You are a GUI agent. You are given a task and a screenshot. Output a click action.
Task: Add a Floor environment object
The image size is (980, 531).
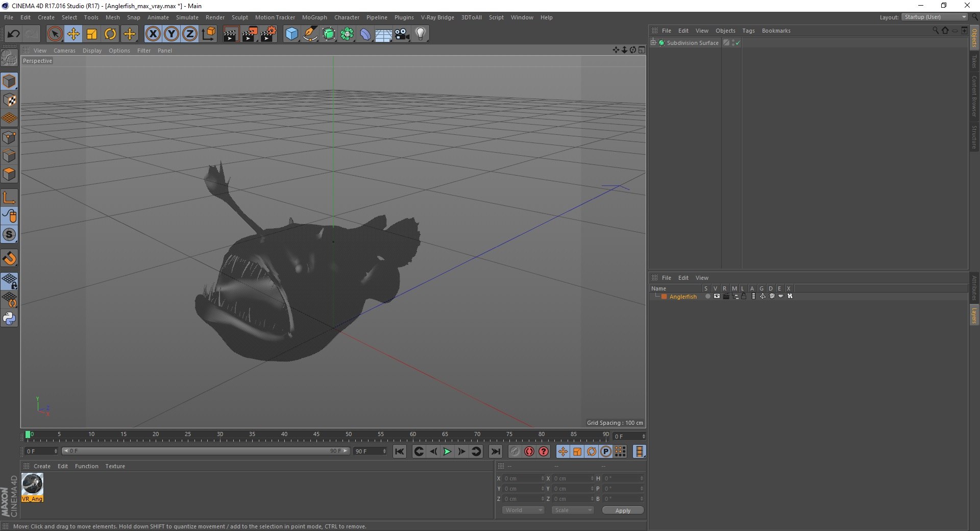[383, 34]
